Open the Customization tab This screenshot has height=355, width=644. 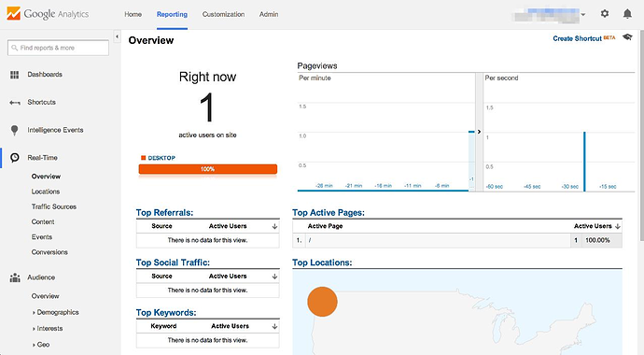pyautogui.click(x=223, y=14)
